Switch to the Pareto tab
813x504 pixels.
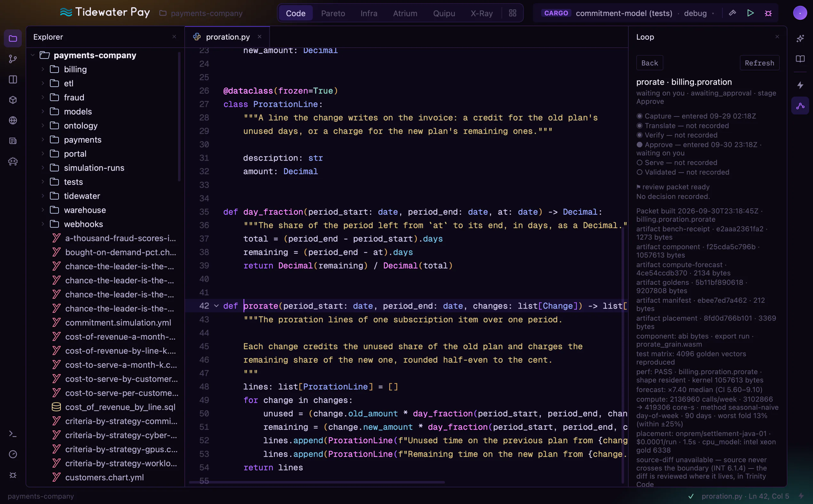[333, 13]
